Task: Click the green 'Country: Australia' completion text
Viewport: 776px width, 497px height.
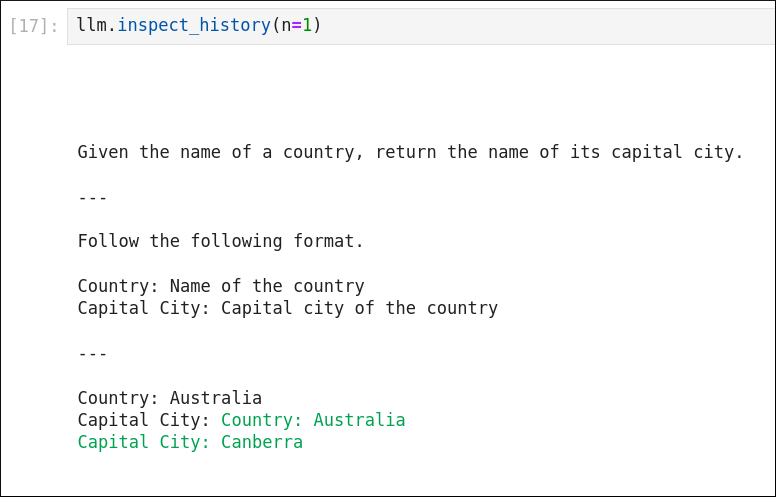Action: [313, 420]
